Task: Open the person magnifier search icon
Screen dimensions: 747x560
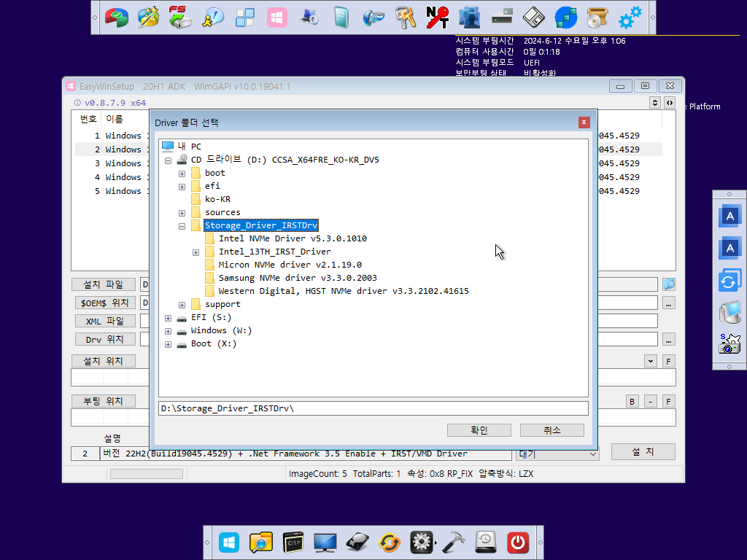Action: [x=212, y=17]
